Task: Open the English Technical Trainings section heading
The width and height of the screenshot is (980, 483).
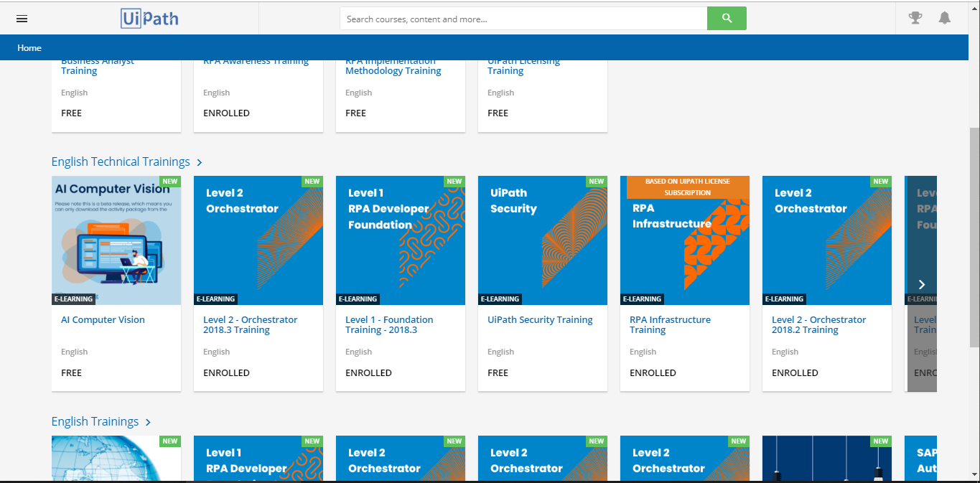Action: (121, 162)
